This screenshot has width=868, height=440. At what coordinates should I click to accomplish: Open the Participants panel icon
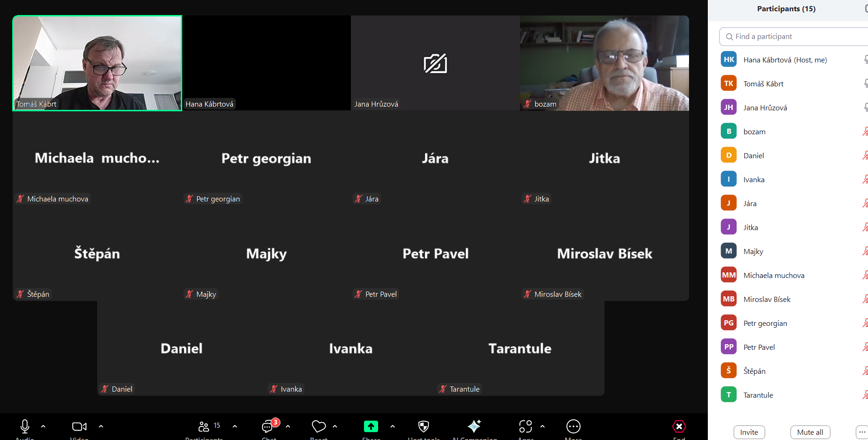click(204, 426)
